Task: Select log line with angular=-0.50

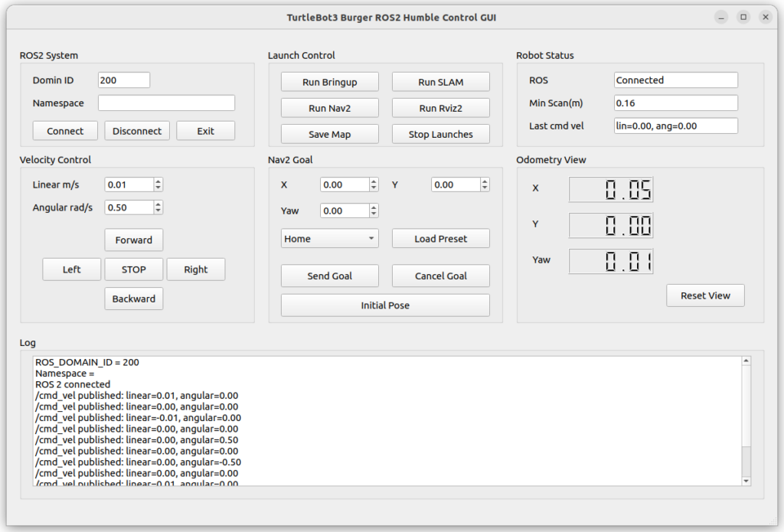Action: pyautogui.click(x=138, y=462)
